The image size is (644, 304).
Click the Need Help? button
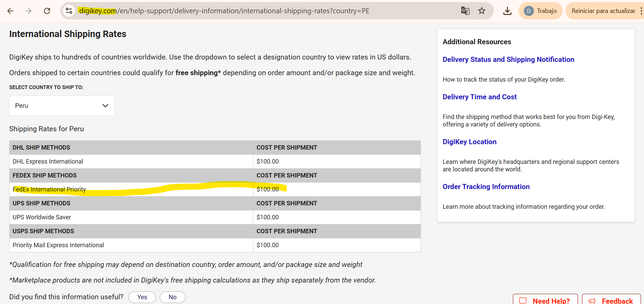[x=545, y=300]
